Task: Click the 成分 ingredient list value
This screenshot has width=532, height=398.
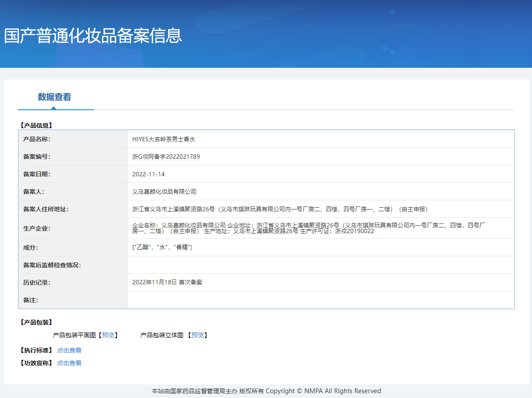Action: (x=162, y=248)
